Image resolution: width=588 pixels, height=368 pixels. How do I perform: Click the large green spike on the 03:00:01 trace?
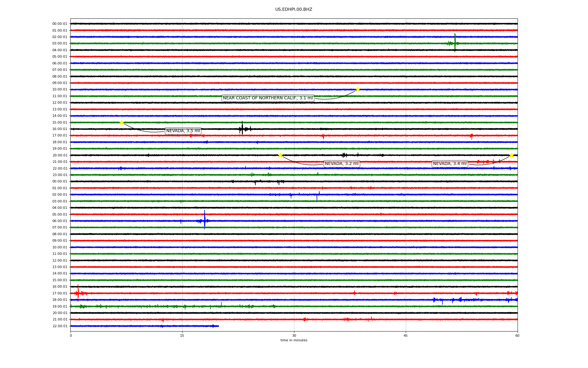coord(455,43)
